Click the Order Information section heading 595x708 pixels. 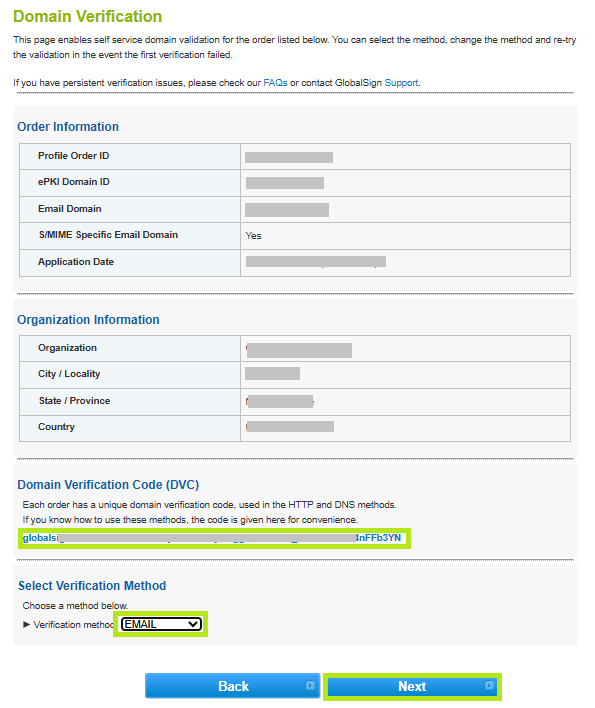(68, 126)
